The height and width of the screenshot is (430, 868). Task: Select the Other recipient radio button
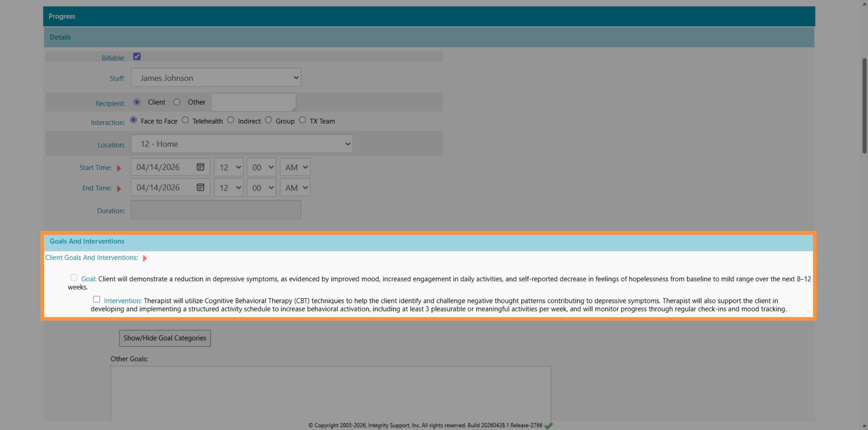(177, 102)
